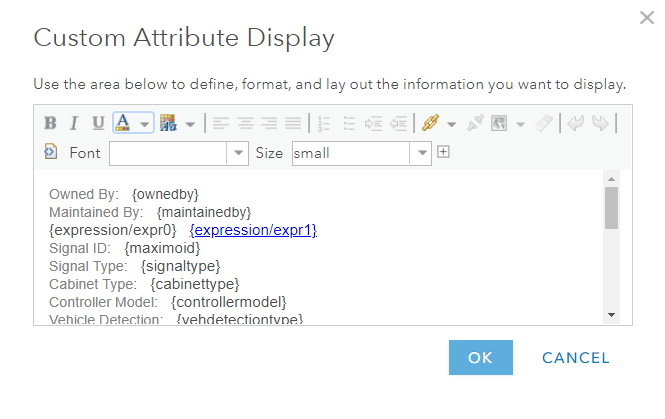Toggle bold formatting
The image size is (665, 419).
(50, 123)
